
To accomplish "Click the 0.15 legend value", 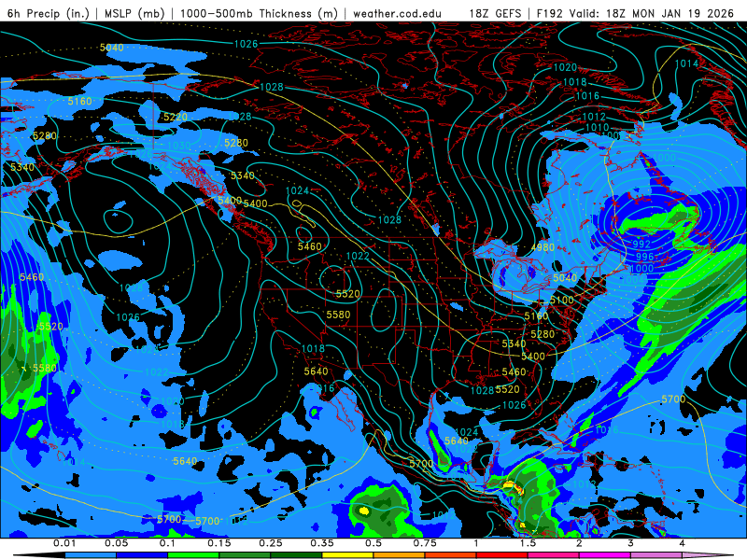I will (219, 543).
